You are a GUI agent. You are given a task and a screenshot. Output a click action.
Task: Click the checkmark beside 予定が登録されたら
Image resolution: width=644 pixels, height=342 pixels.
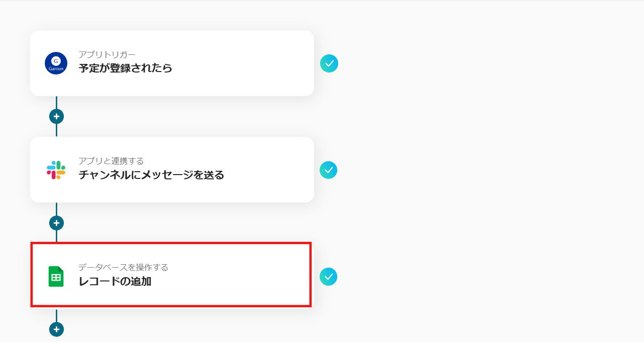coord(329,63)
